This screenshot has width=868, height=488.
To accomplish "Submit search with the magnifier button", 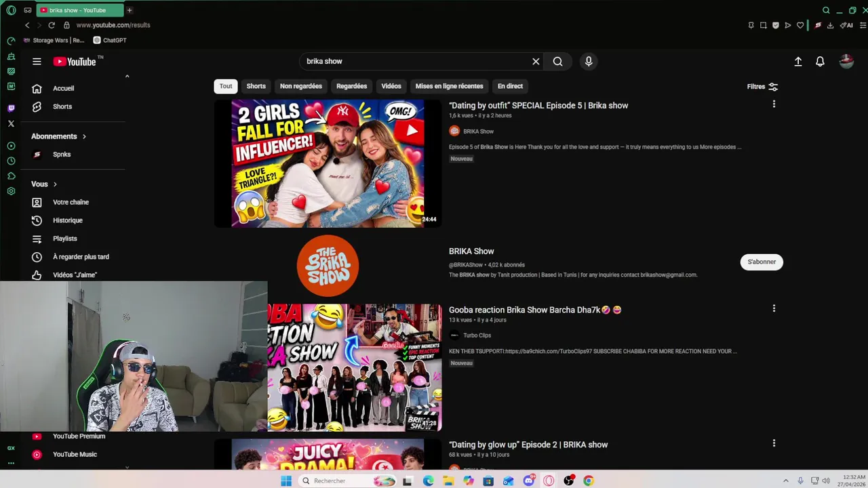I will point(557,61).
